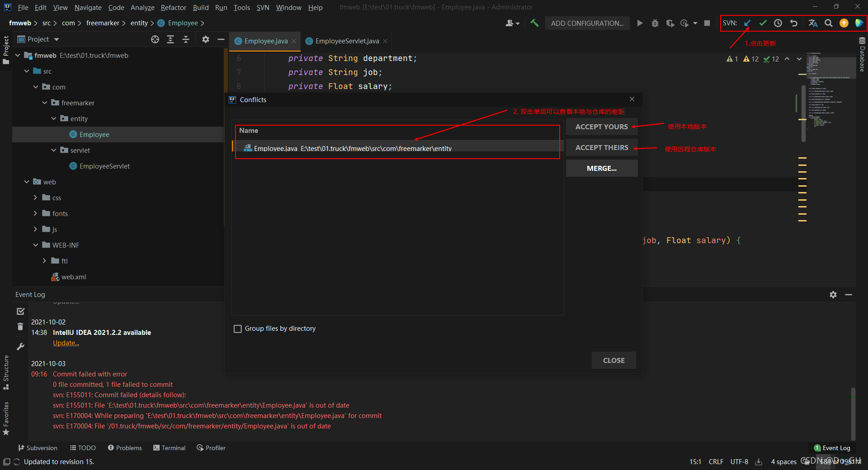
Task: Expand the fonts folder
Action: pyautogui.click(x=36, y=213)
